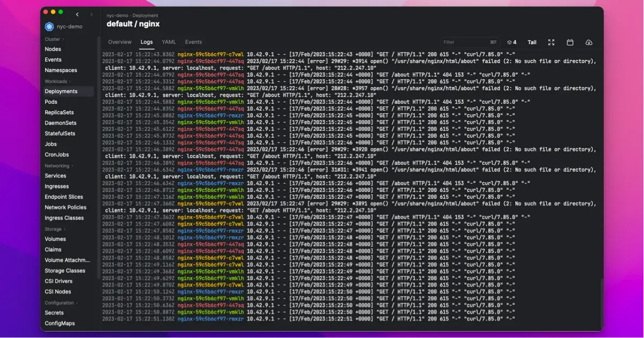Click the back navigation arrow
The image size is (644, 338).
77,14
